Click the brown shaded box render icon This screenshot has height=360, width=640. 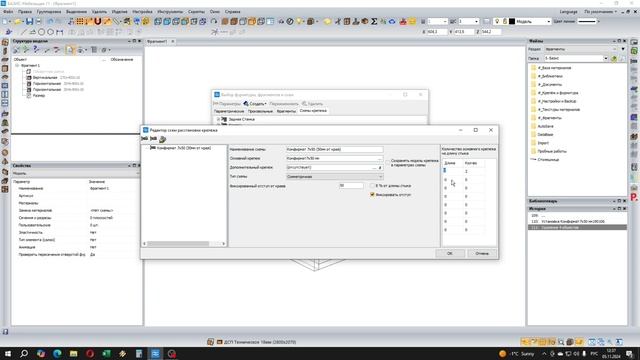click(x=225, y=21)
